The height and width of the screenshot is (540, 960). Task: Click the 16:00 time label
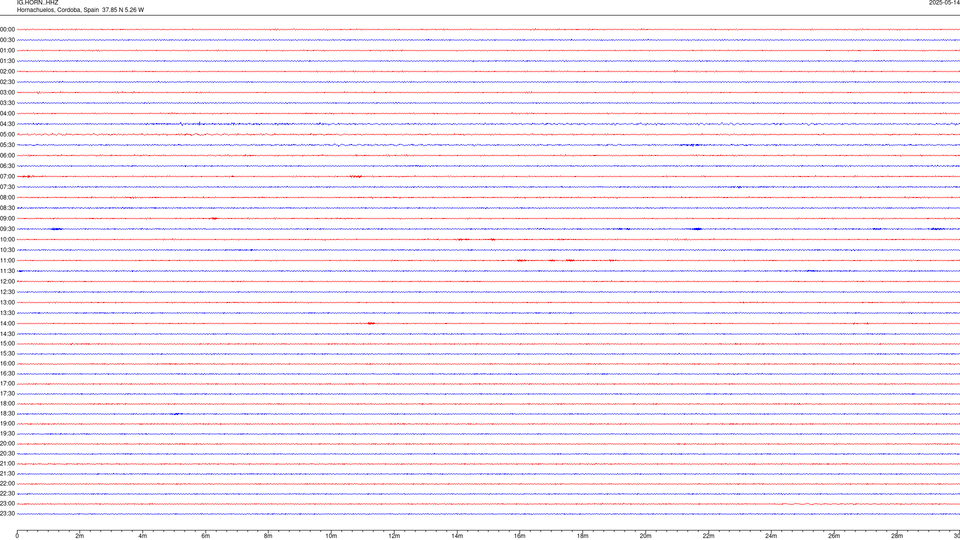7,364
